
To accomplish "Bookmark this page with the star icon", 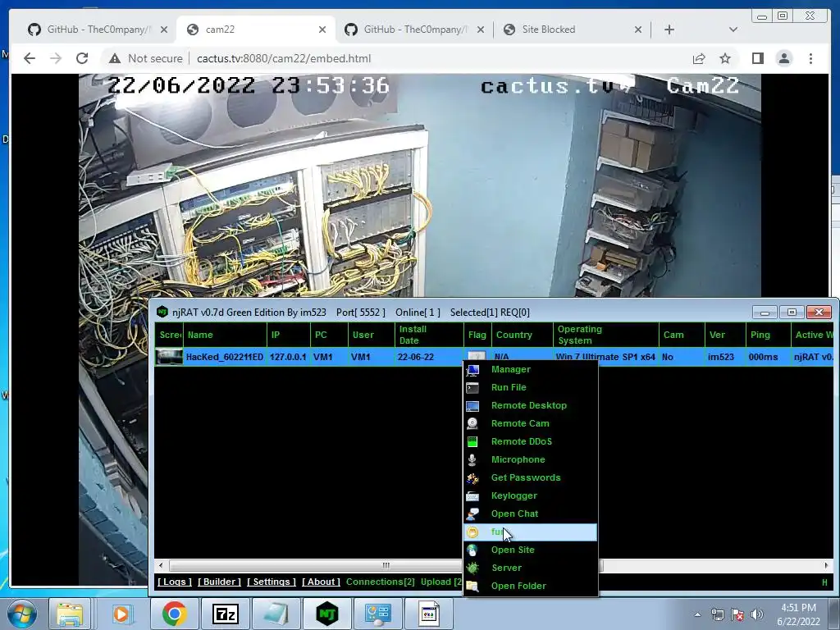I will tap(725, 58).
